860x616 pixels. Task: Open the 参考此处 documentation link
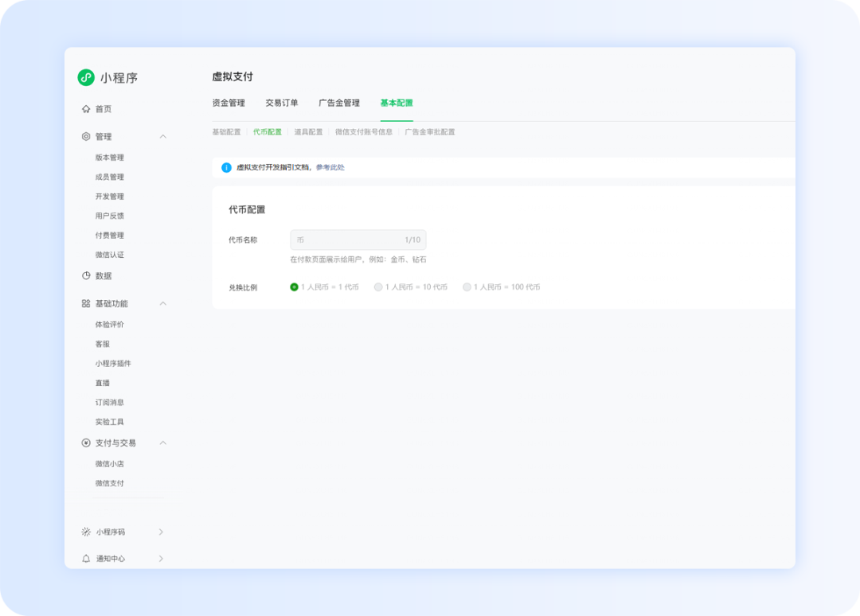click(x=330, y=168)
